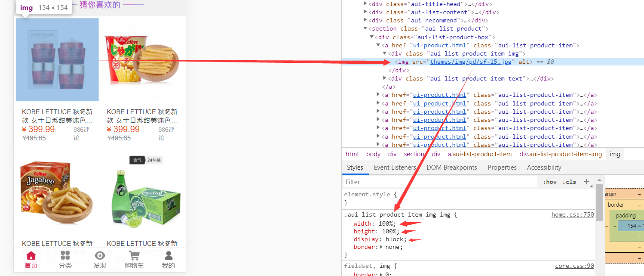Screen dimensions: 644x276
Task: Switch to the Properties tab
Action: [x=502, y=167]
